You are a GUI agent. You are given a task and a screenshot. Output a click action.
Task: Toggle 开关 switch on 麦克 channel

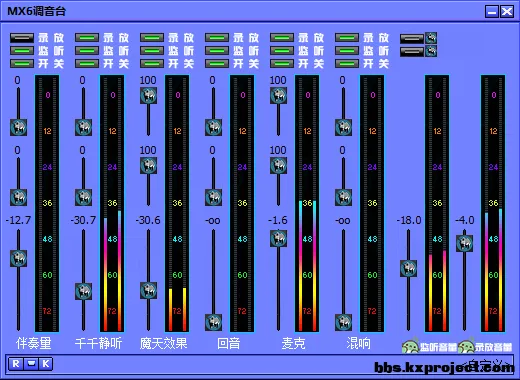pyautogui.click(x=282, y=63)
